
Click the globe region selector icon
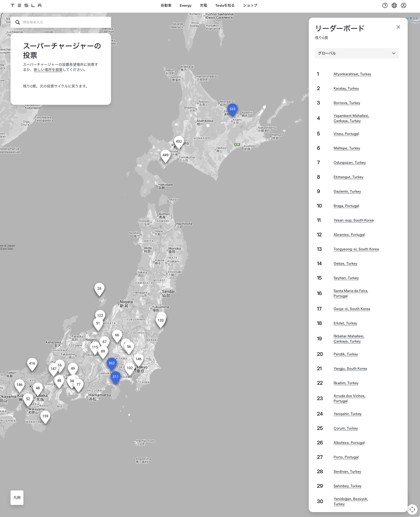tap(394, 5)
